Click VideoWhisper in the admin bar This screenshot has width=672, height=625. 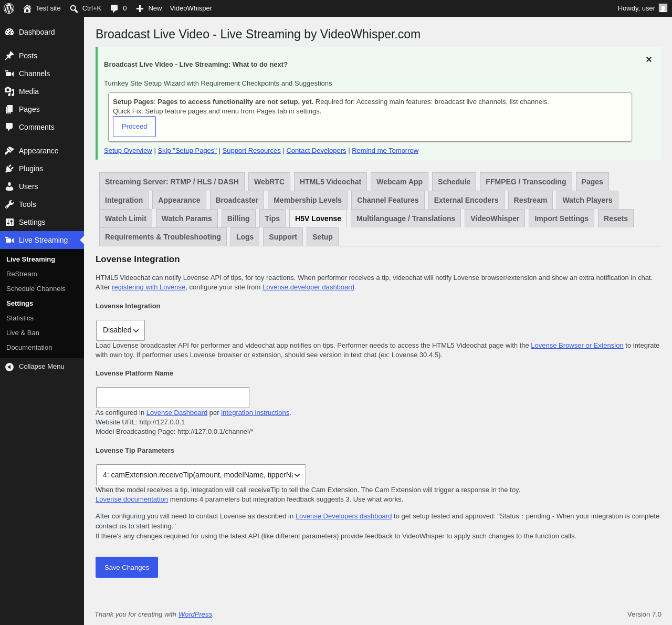pyautogui.click(x=191, y=8)
